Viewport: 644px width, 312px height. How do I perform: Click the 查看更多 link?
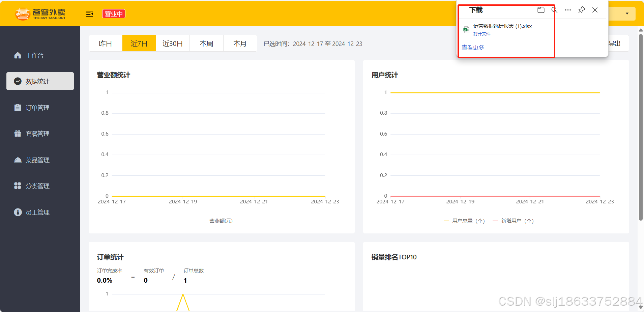473,48
